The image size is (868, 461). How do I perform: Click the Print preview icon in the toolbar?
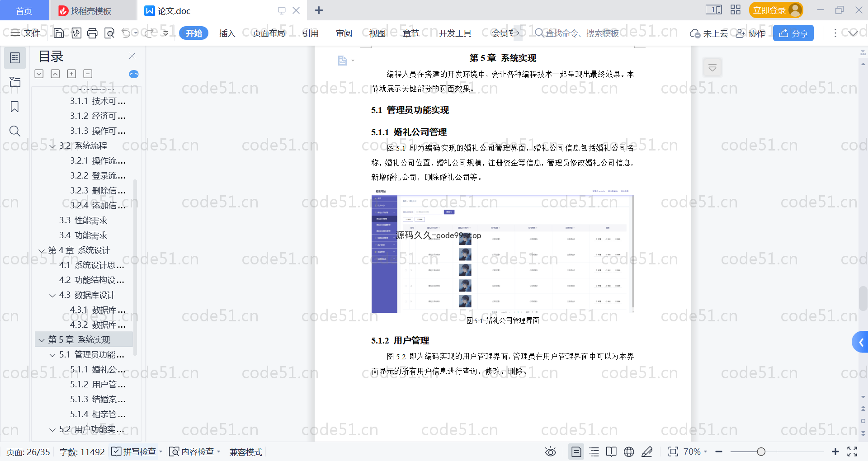109,33
